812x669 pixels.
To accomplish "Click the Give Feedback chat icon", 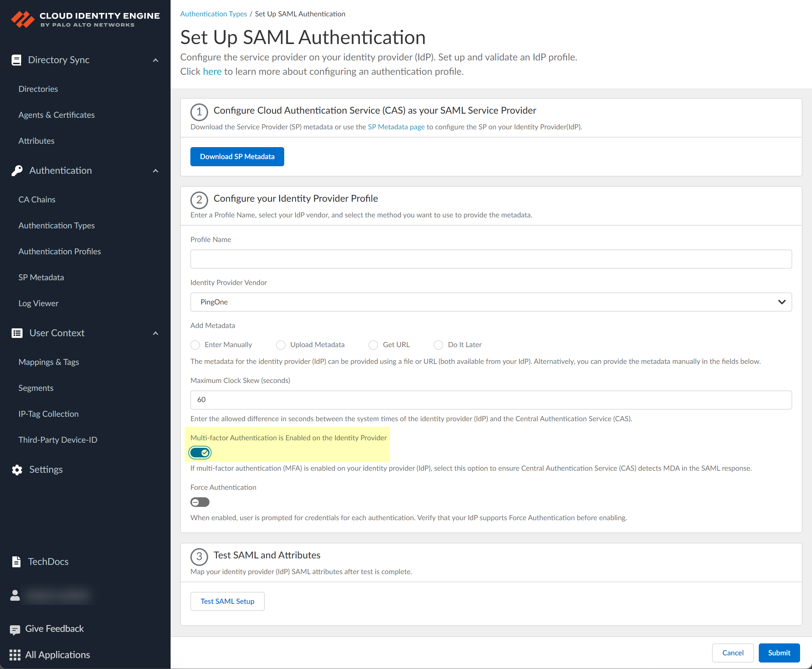I will pyautogui.click(x=15, y=630).
